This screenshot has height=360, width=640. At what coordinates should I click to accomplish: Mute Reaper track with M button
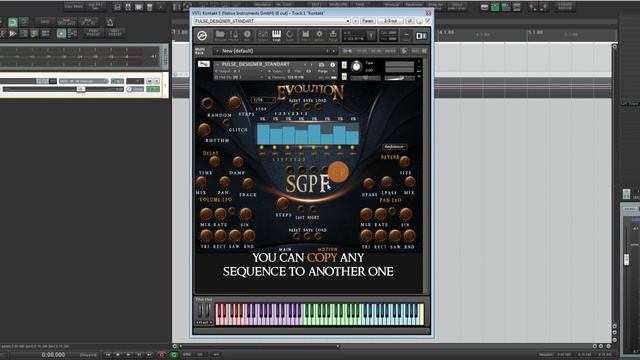(x=149, y=81)
